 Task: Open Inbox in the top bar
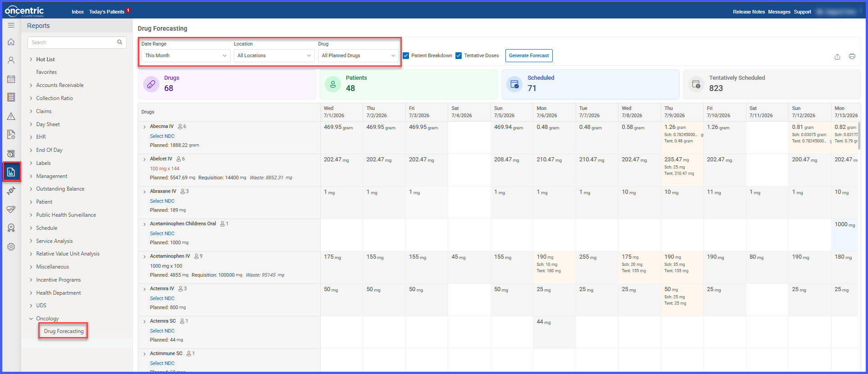click(78, 12)
